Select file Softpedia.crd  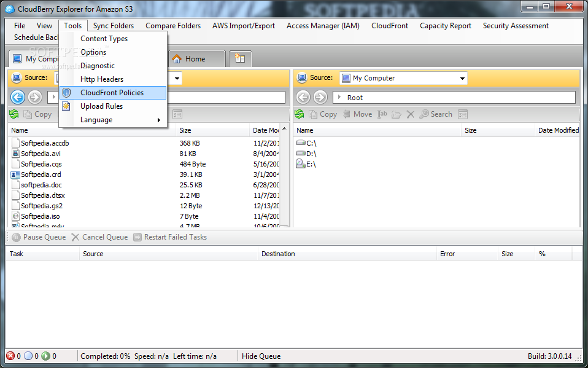click(41, 174)
